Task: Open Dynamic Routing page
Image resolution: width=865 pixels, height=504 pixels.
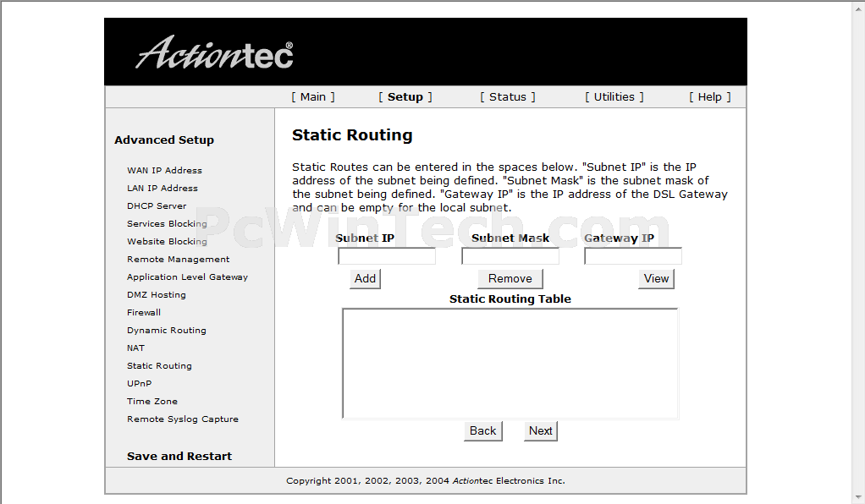Action: coord(167,330)
